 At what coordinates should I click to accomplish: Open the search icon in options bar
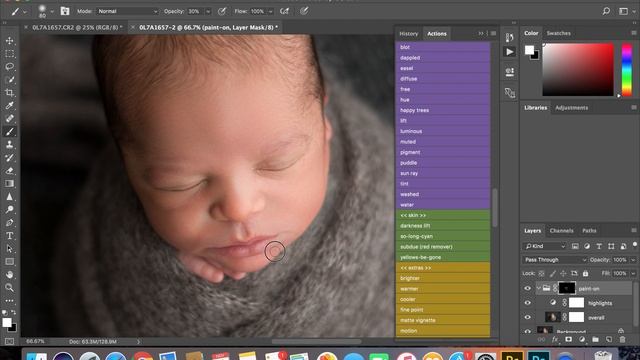click(x=606, y=11)
